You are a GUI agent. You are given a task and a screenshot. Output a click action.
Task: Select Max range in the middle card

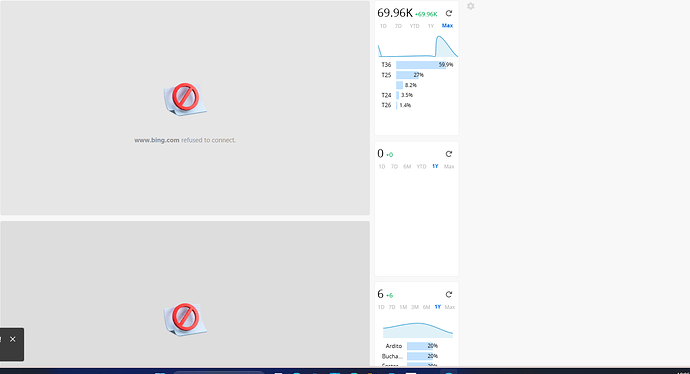tap(449, 166)
